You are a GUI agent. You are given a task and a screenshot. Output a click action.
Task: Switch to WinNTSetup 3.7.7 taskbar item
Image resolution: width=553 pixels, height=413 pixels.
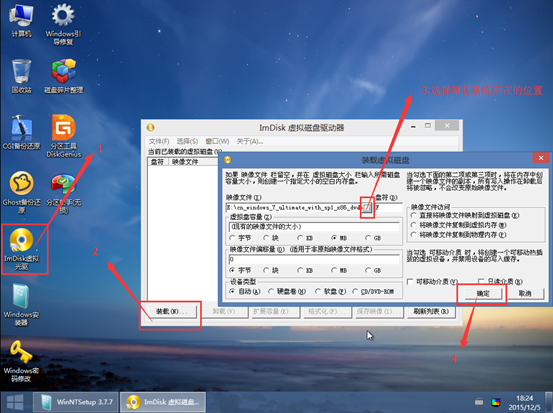pyautogui.click(x=75, y=402)
